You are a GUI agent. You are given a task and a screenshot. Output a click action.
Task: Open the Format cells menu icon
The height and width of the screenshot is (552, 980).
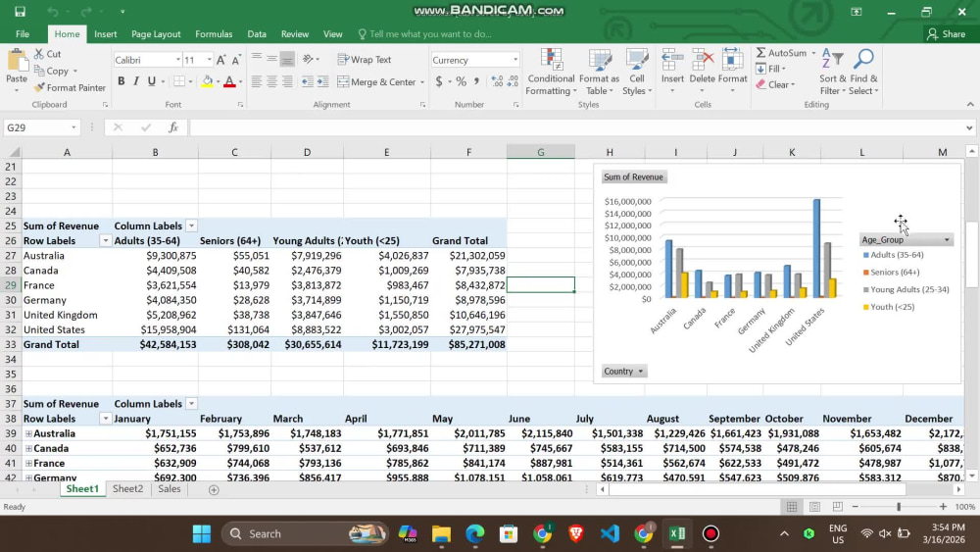(x=732, y=60)
